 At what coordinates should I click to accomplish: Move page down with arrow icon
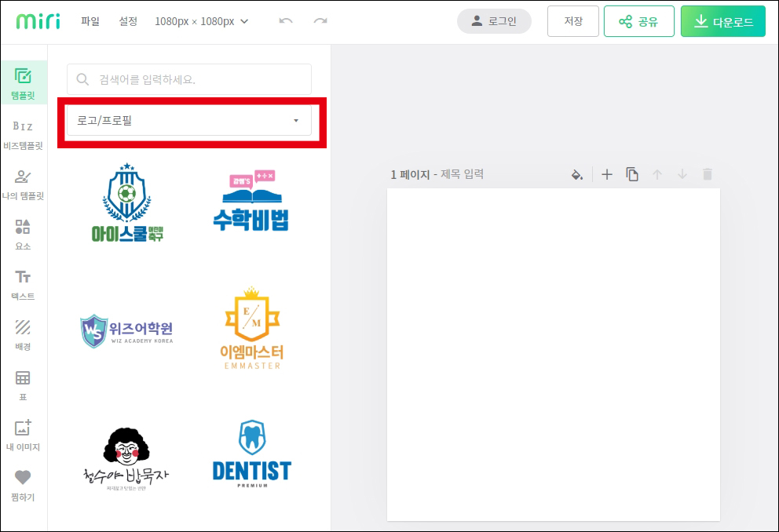[682, 174]
